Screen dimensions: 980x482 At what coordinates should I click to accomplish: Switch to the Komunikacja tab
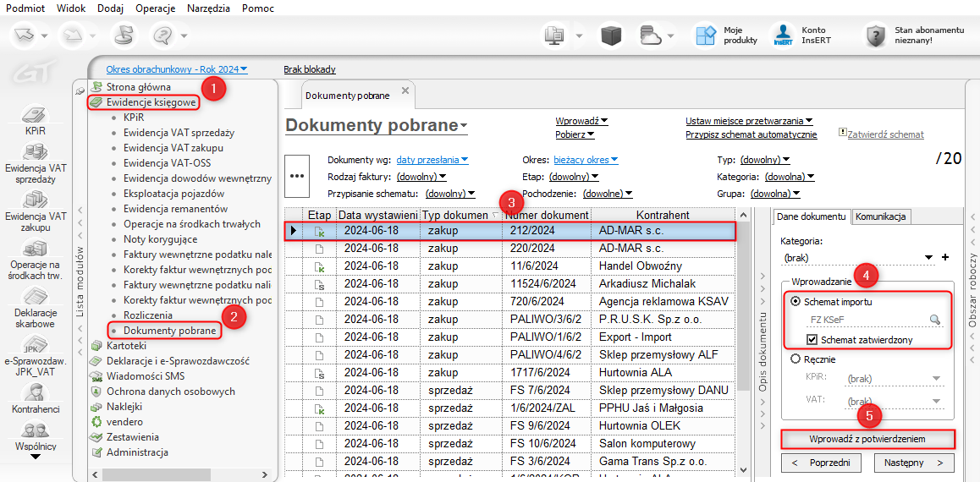tap(881, 216)
